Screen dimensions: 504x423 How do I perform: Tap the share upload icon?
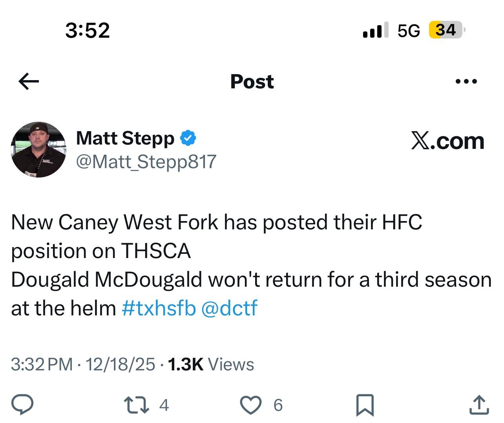(x=479, y=405)
